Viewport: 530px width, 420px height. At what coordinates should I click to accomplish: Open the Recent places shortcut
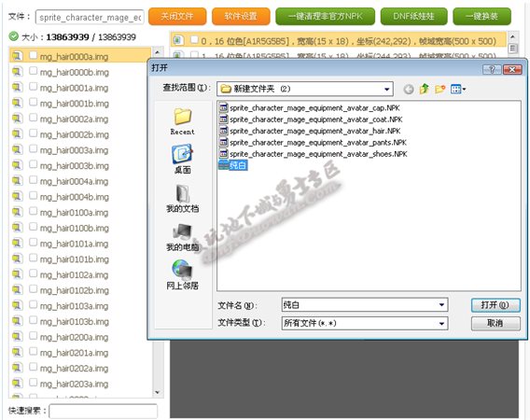click(x=183, y=121)
